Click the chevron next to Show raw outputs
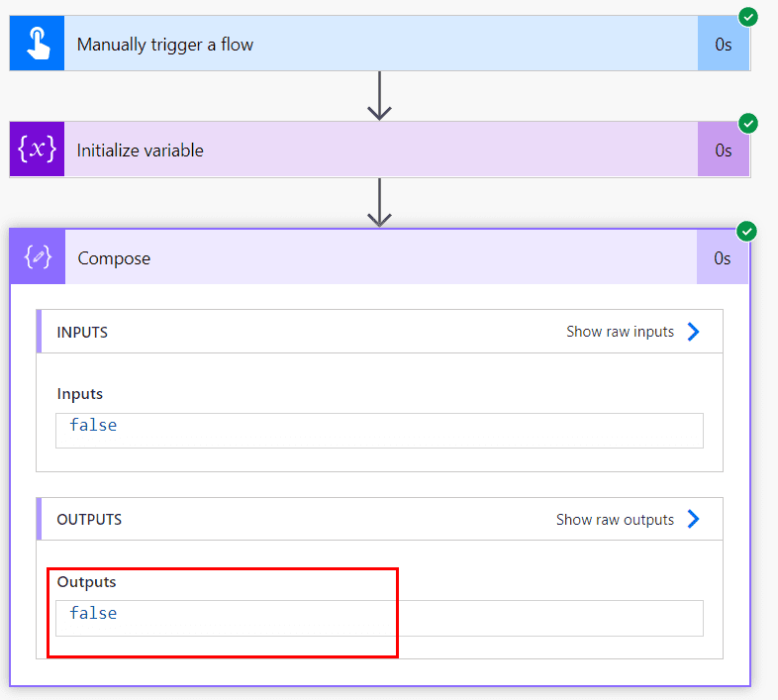778x700 pixels. [x=693, y=519]
